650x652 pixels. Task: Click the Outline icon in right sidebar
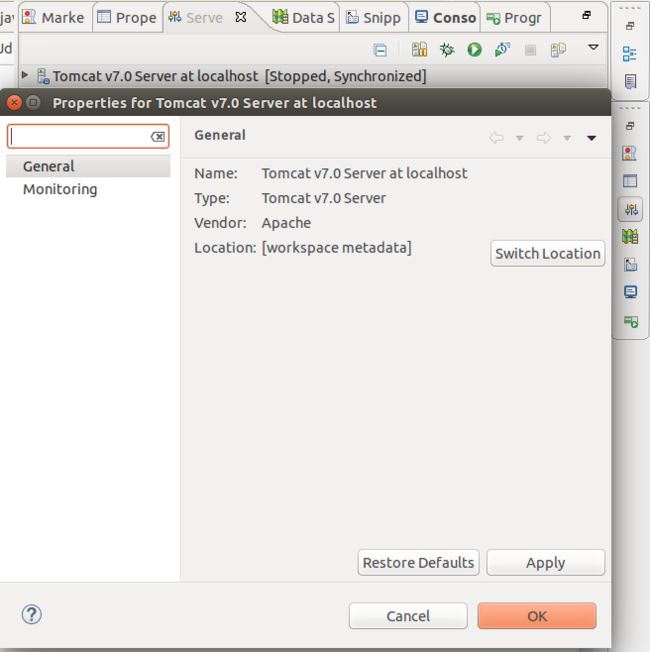pyautogui.click(x=629, y=54)
